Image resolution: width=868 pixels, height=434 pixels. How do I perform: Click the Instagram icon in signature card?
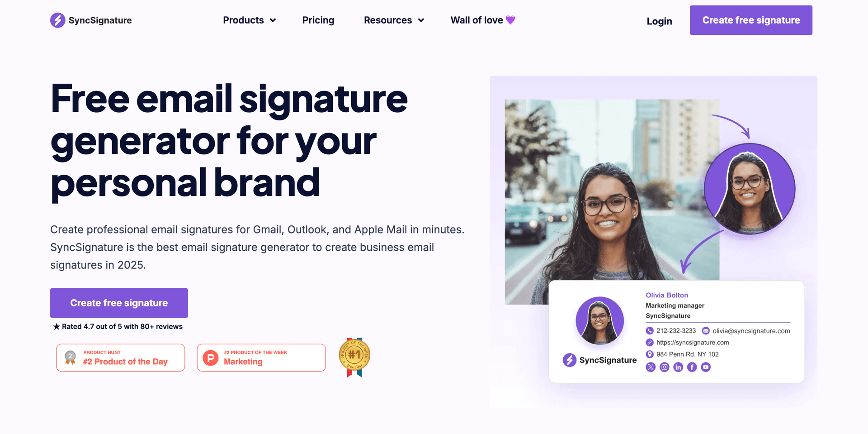664,367
